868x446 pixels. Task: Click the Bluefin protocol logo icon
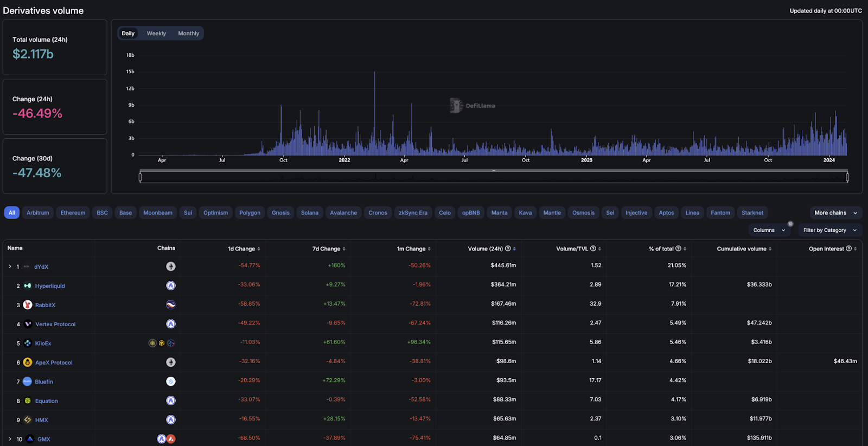pyautogui.click(x=28, y=382)
